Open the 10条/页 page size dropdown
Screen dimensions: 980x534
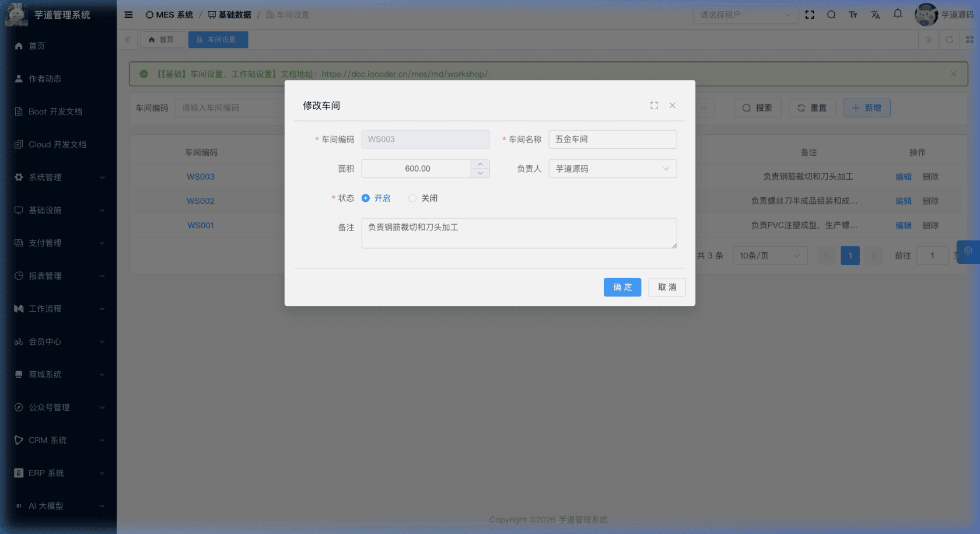[x=770, y=255]
